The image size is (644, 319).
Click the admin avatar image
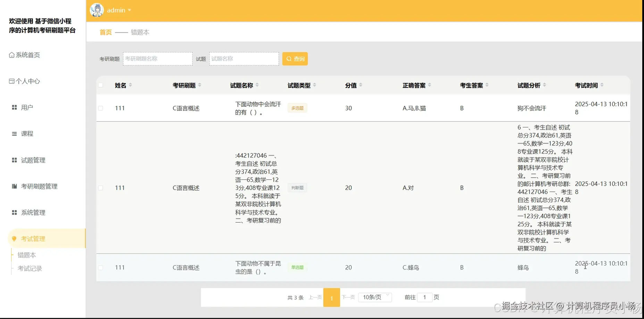[x=97, y=10]
